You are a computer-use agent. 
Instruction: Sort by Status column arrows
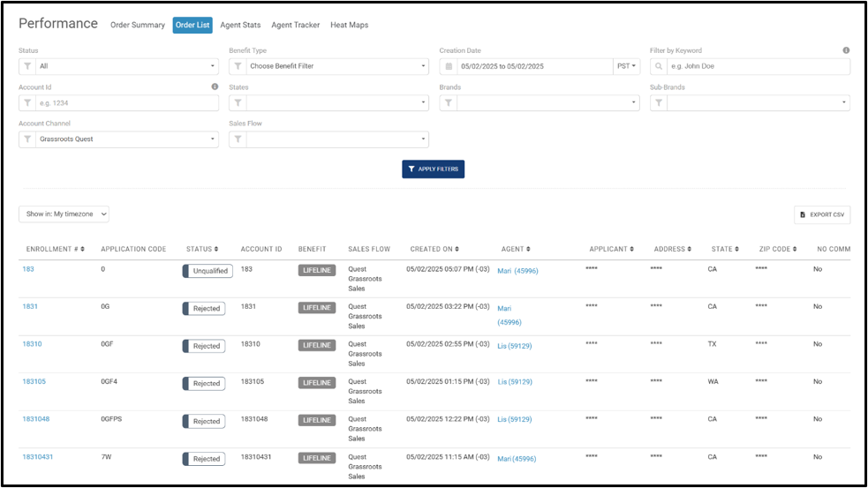point(216,250)
